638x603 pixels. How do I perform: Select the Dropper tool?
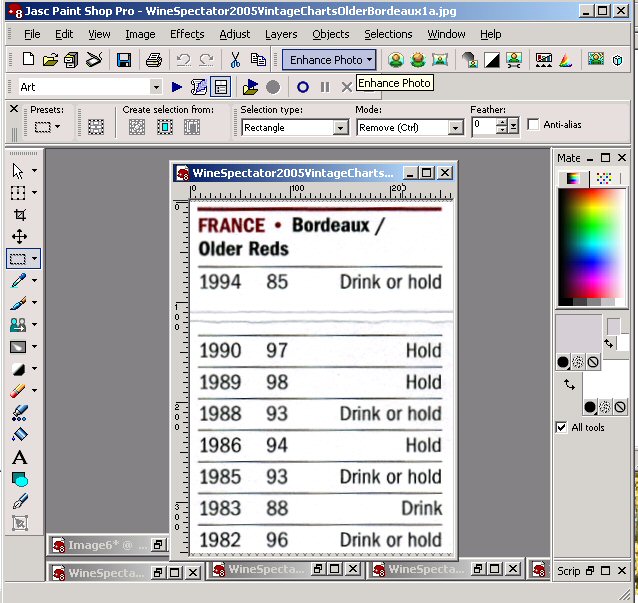tap(19, 281)
